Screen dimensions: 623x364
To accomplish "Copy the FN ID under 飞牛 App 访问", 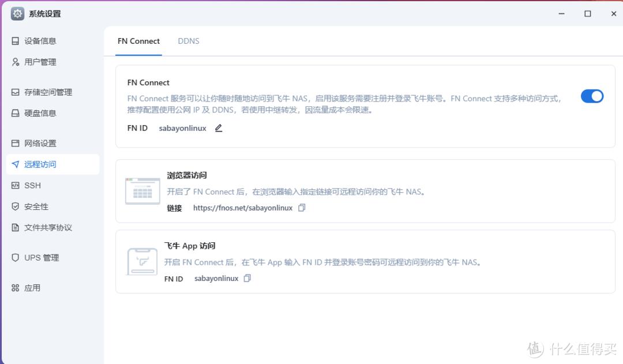I will pyautogui.click(x=247, y=278).
